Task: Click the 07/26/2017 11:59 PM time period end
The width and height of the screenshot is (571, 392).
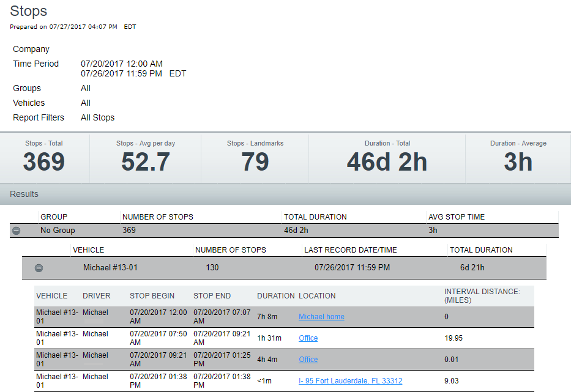Action: click(121, 73)
